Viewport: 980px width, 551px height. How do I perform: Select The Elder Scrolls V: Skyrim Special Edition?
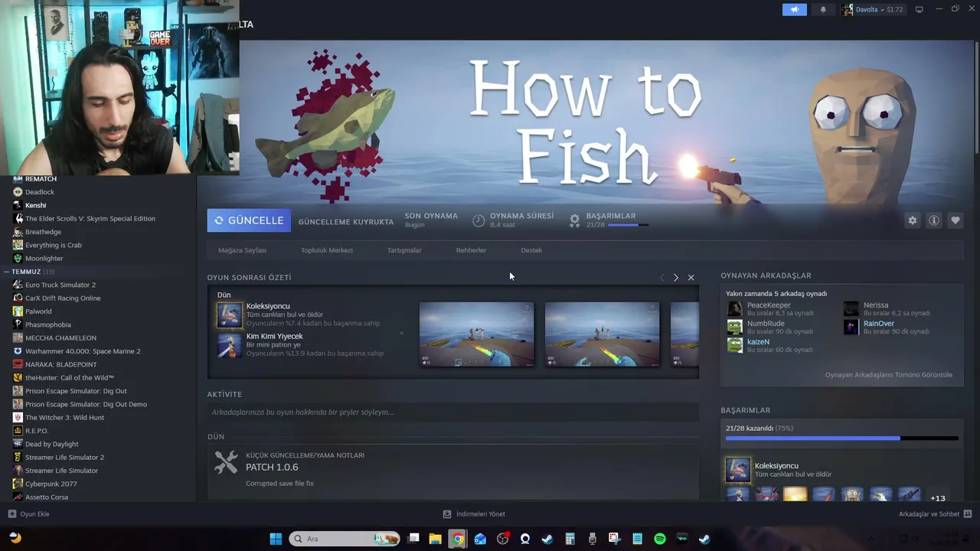coord(90,219)
